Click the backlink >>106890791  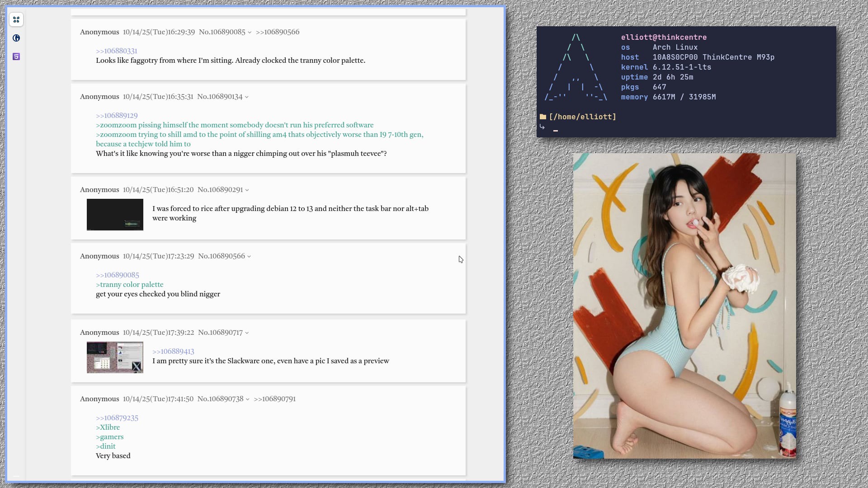(274, 399)
